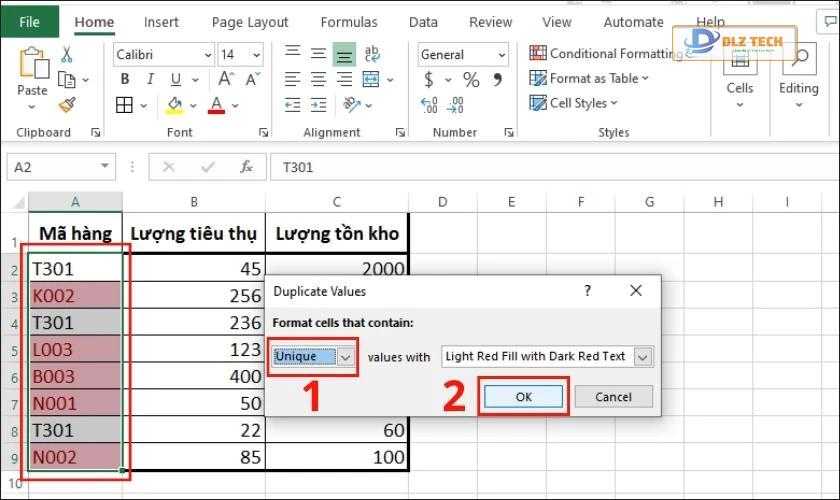Open the Light Red Fill format dropdown
This screenshot has width=840, height=500.
[643, 357]
